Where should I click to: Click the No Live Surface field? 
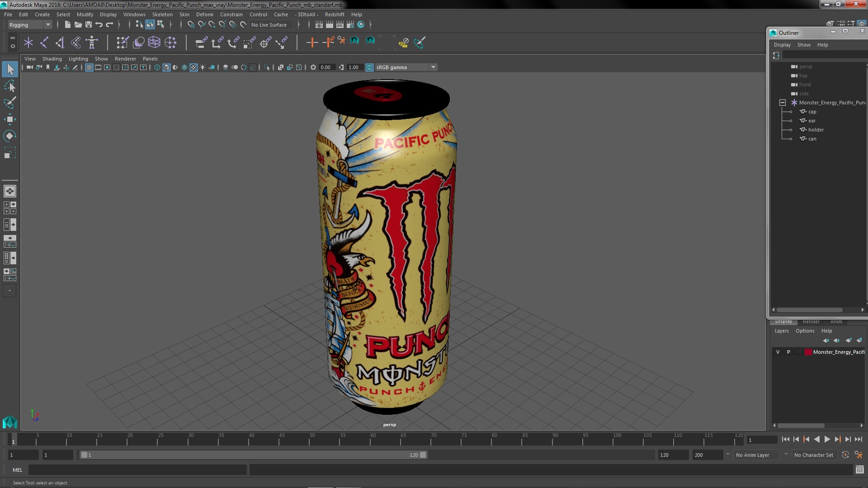[x=271, y=25]
